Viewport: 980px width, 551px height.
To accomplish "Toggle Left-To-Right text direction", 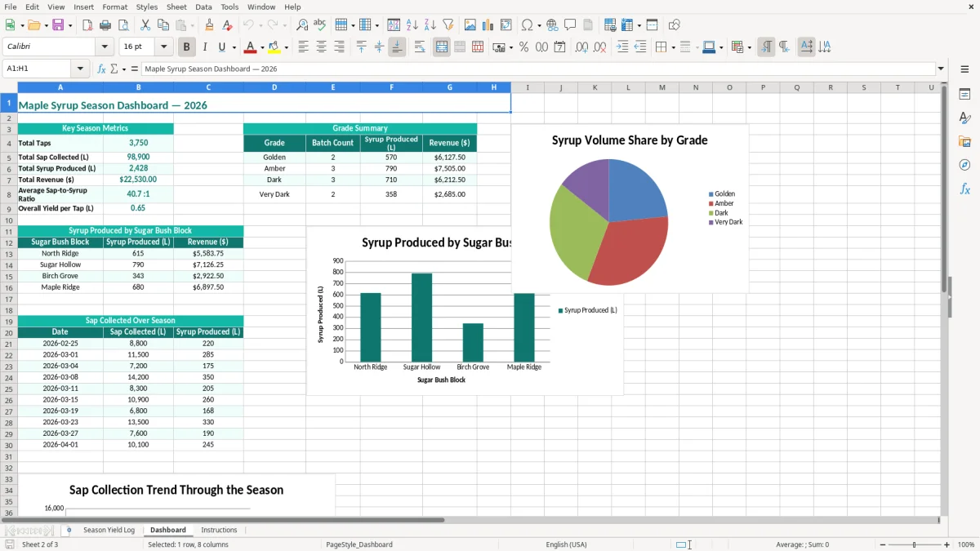I will 766,47.
